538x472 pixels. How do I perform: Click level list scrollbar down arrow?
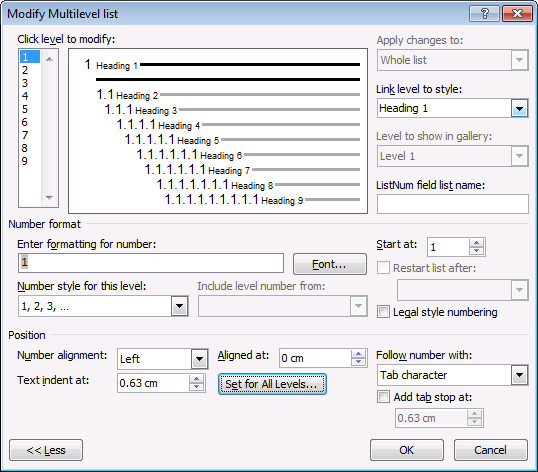click(x=49, y=198)
